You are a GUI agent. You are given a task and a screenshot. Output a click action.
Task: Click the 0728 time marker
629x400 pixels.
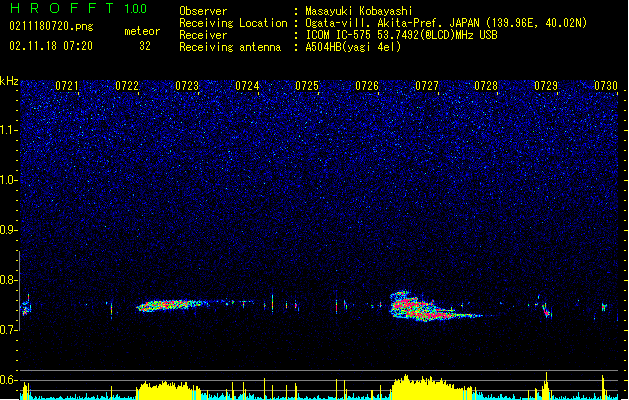tap(486, 86)
